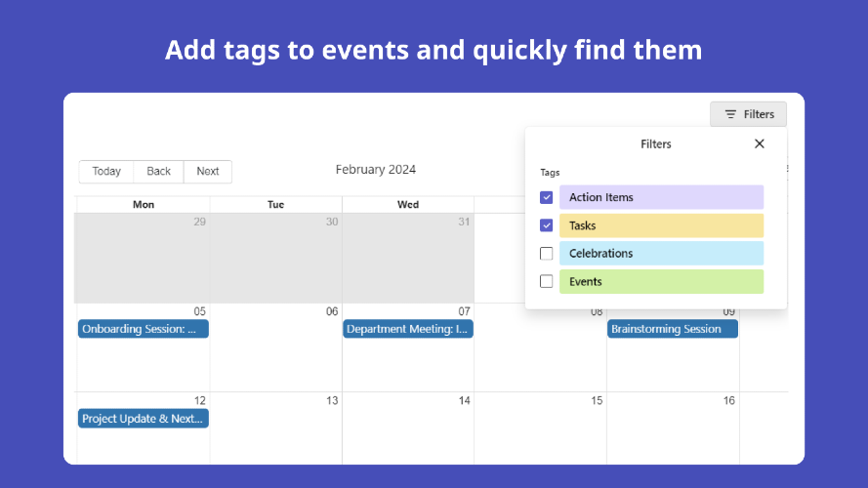This screenshot has width=868, height=488.
Task: Open the Brainstorming Session event
Action: (673, 329)
